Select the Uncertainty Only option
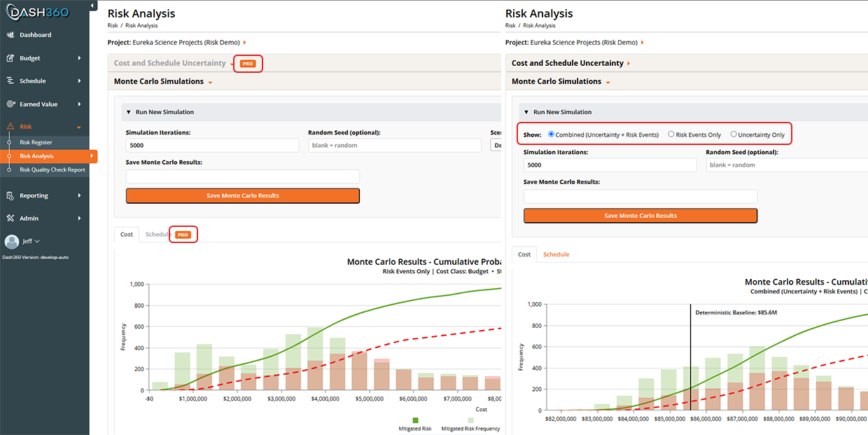The height and width of the screenshot is (435, 868). tap(734, 134)
